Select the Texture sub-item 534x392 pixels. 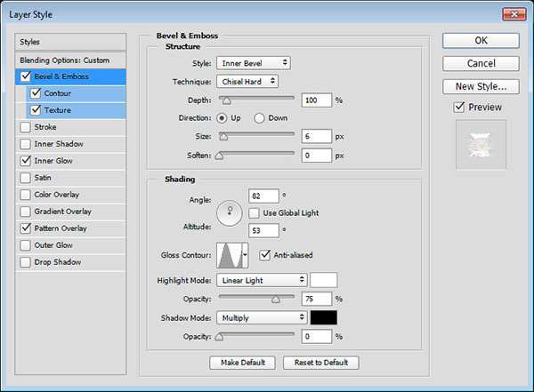coord(57,110)
